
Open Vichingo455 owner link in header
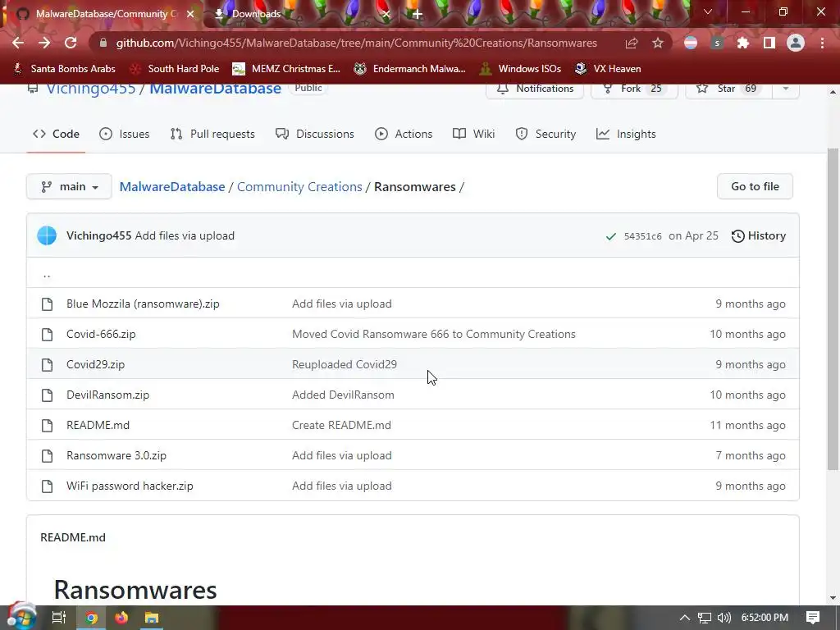tap(90, 89)
